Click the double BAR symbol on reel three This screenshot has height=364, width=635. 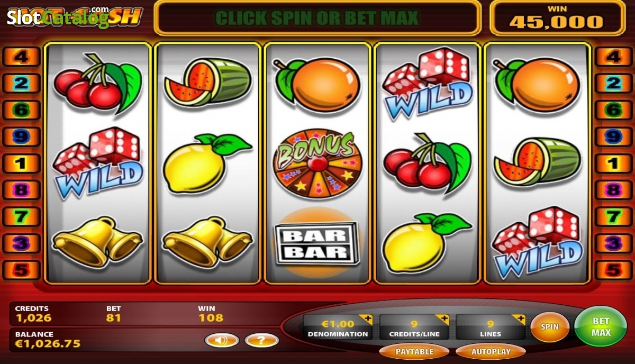316,244
